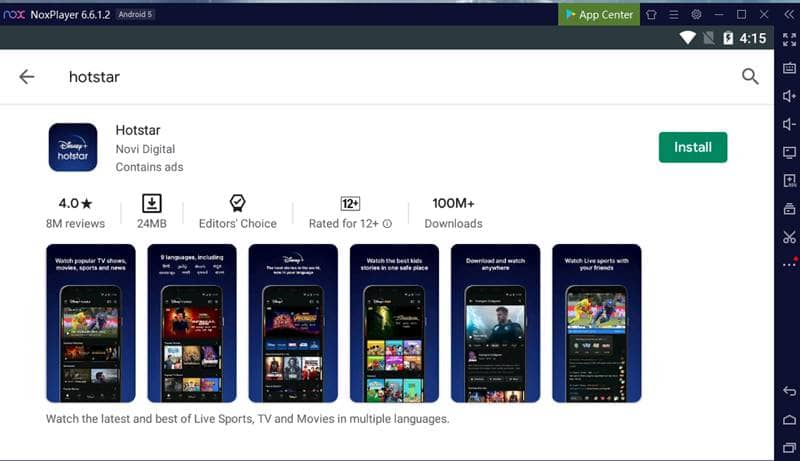Open the 9 languages screenshot
Image resolution: width=800 pixels, height=461 pixels.
[x=192, y=323]
